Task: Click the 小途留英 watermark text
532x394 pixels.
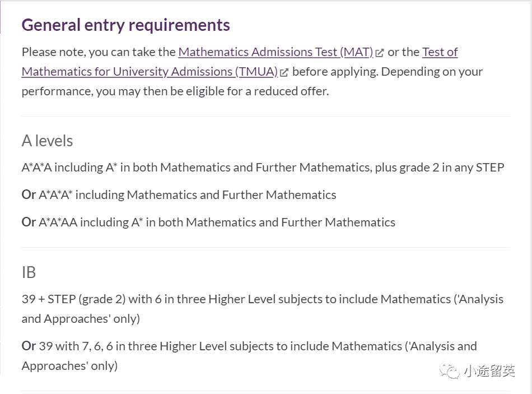Action: point(489,370)
